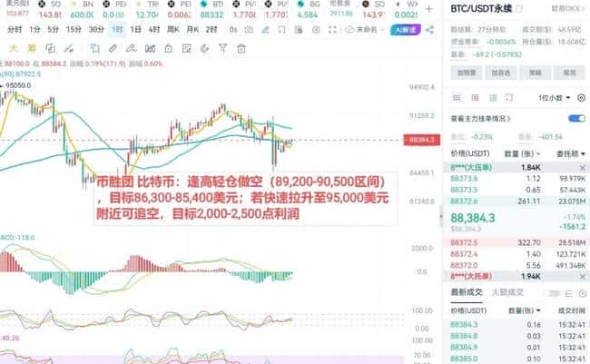Viewport: 590px width, 364px height.
Task: Click the bid price 88372.0 row
Action: click(517, 266)
